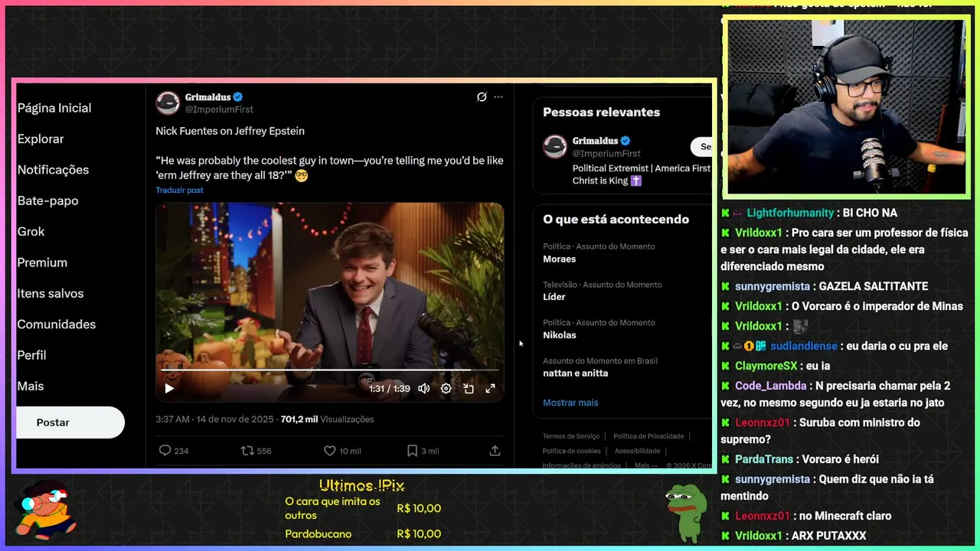
Task: Click Mostrar mais link
Action: point(570,403)
